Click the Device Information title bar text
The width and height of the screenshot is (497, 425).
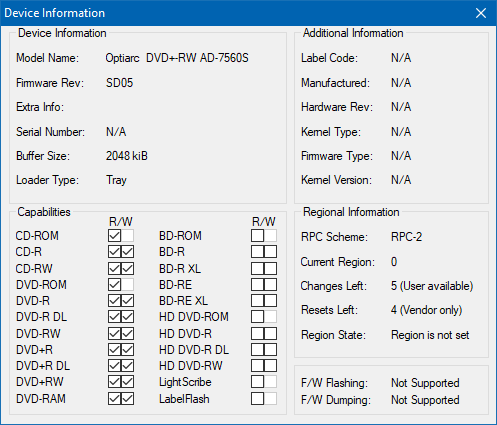[55, 13]
